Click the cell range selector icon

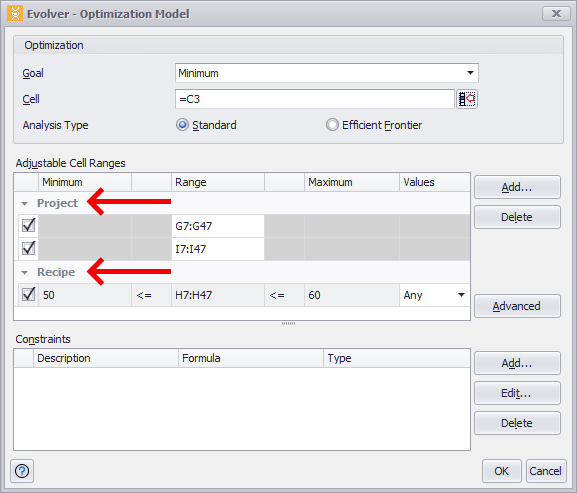click(467, 99)
